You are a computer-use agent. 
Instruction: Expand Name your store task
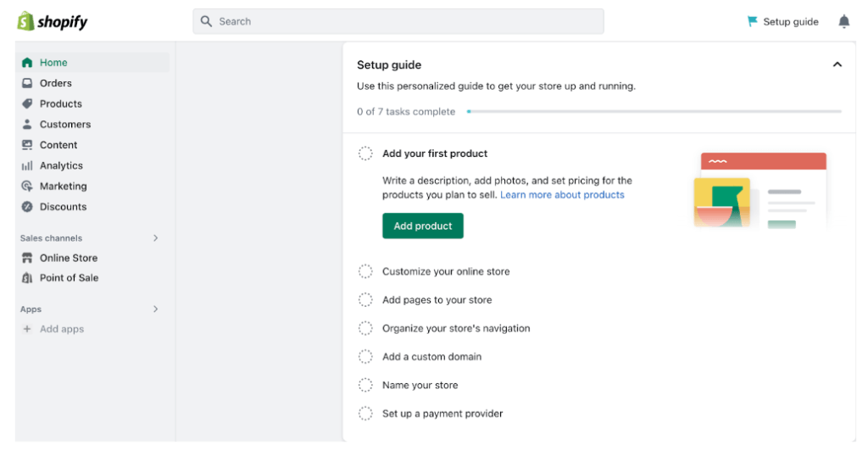(x=420, y=385)
